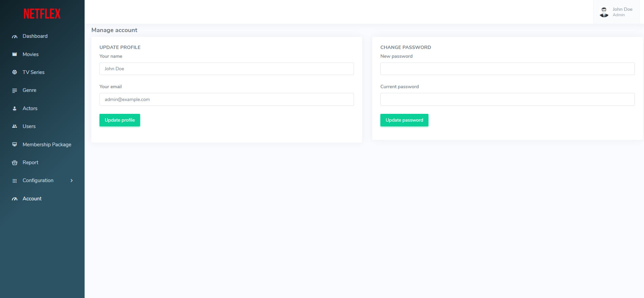Click the Your name label
644x298 pixels.
tap(111, 56)
